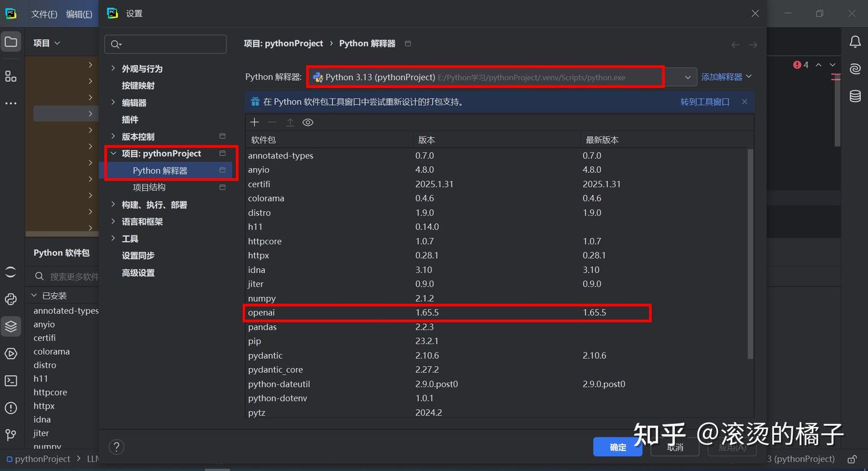Screen dimensions: 868x471
Task: Select the numpy package row in table
Action: [496, 298]
